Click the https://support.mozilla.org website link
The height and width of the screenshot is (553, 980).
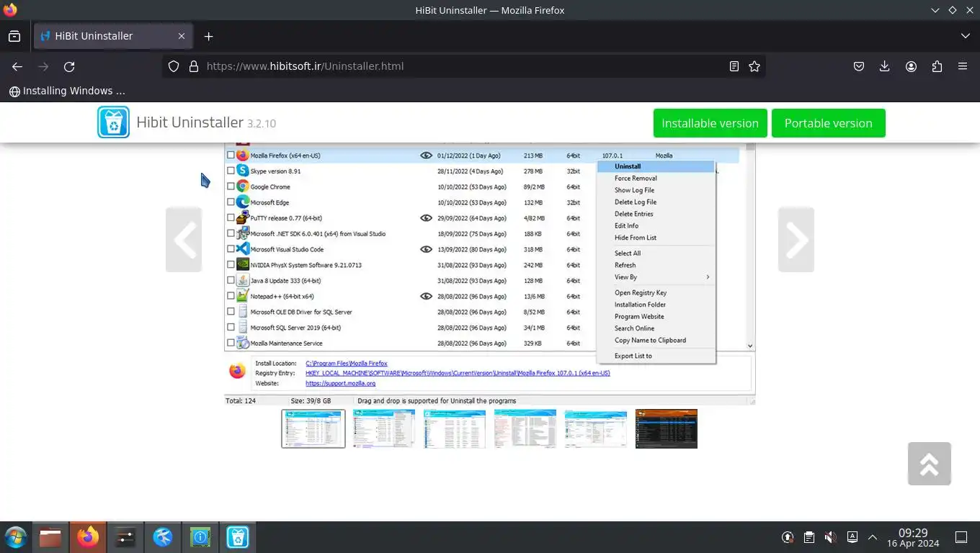[340, 384]
